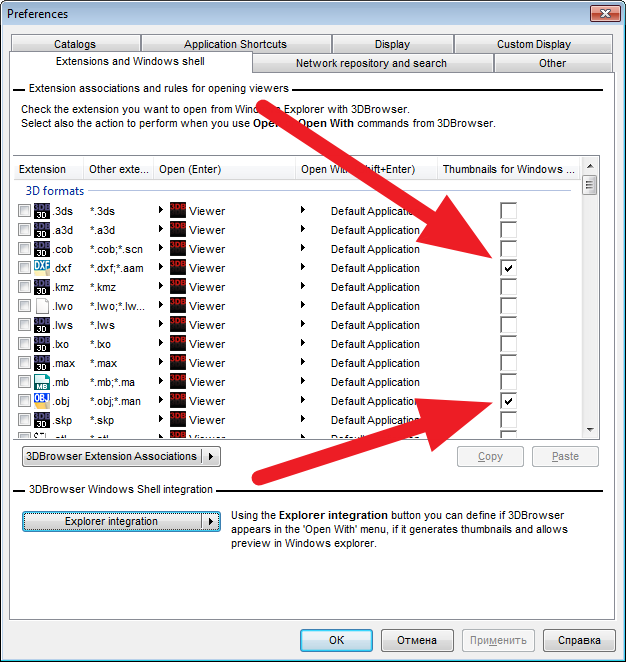Click the DXF file type icon
The image size is (626, 662).
pyautogui.click(x=42, y=268)
